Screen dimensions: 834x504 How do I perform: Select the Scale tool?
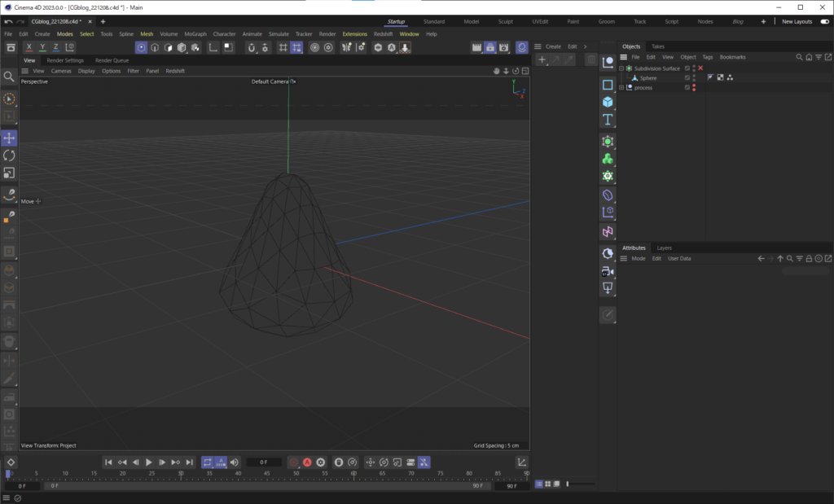click(x=9, y=171)
